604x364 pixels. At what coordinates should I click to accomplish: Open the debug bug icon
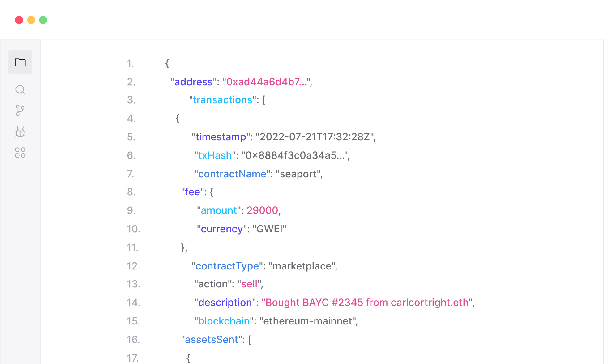pyautogui.click(x=20, y=132)
